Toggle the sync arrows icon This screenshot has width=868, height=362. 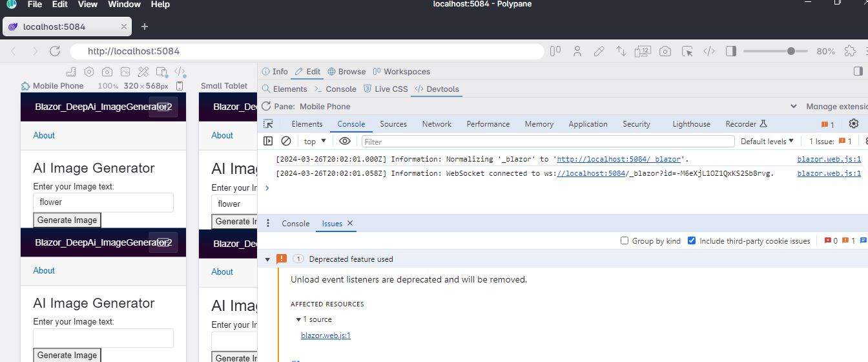[621, 51]
